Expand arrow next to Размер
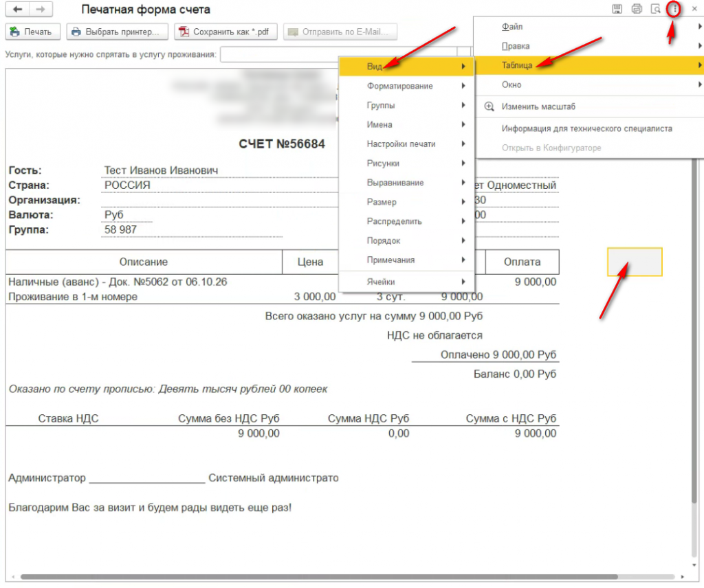The image size is (704, 588). tap(463, 202)
